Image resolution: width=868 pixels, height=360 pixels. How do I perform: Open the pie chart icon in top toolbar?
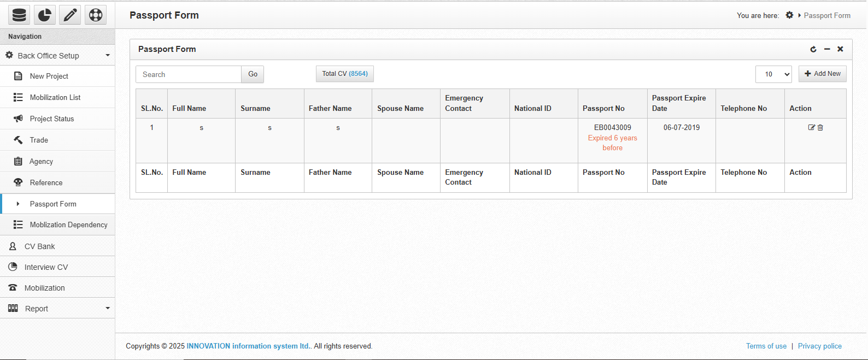[x=45, y=15]
